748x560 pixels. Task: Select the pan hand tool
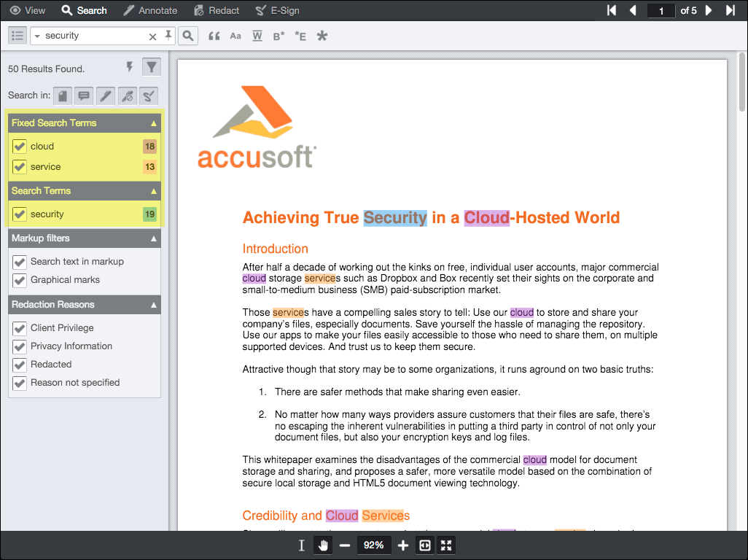point(323,545)
